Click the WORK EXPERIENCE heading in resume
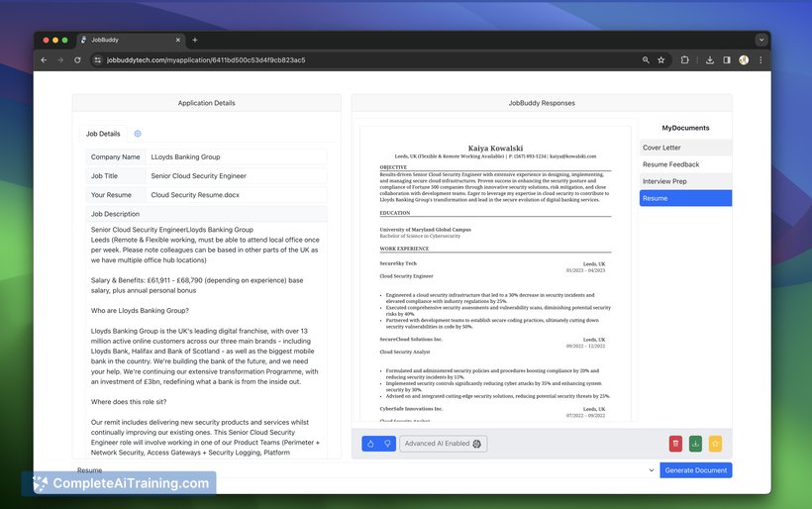This screenshot has width=812, height=509. pyautogui.click(x=404, y=249)
